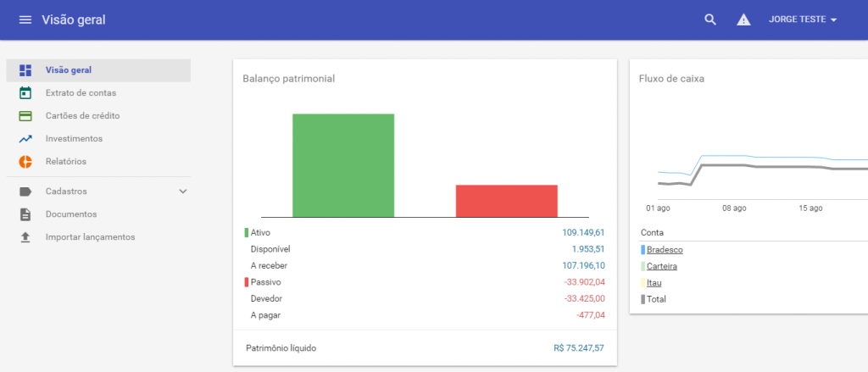Expand the Cadastros chevron arrow
Viewport: 868px width, 372px height.
183,192
